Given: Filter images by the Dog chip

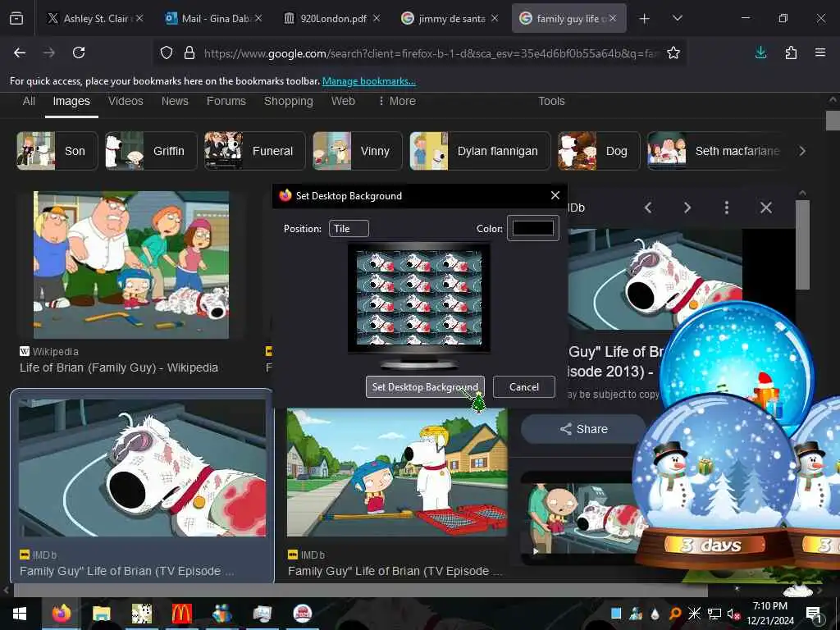Looking at the screenshot, I should (599, 151).
